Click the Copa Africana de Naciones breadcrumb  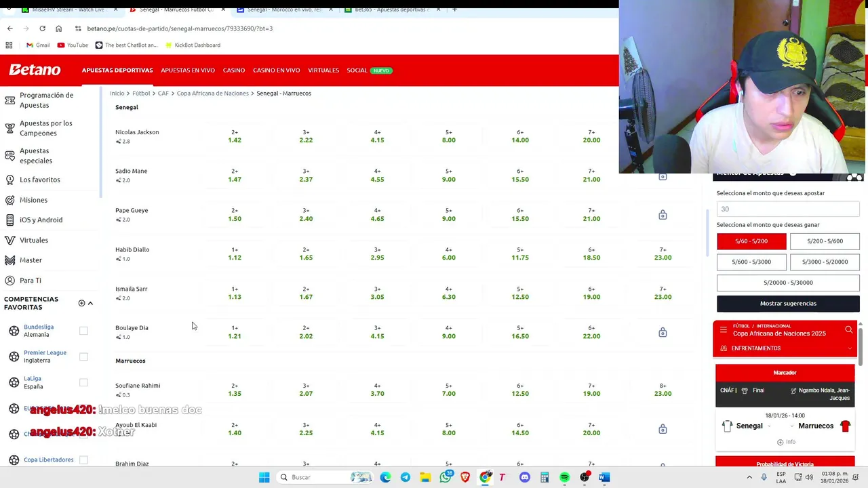click(x=212, y=93)
